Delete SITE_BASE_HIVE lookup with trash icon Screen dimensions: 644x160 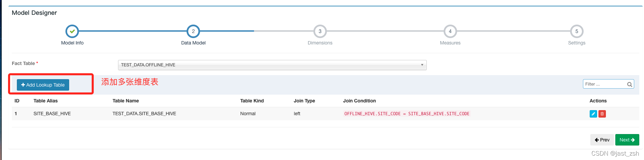602,114
